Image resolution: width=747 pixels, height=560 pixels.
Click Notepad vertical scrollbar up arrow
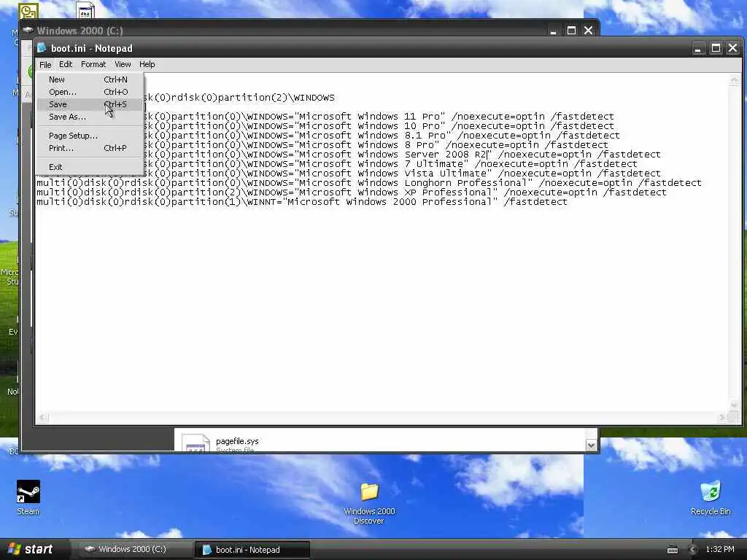734,80
